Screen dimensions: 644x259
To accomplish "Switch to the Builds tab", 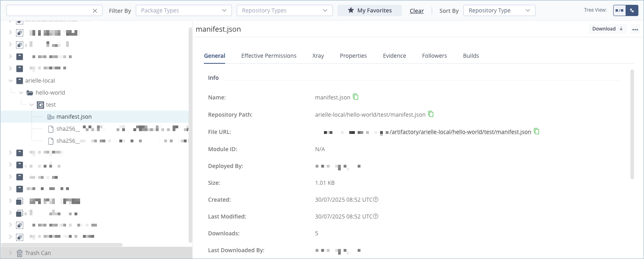I will (x=471, y=56).
